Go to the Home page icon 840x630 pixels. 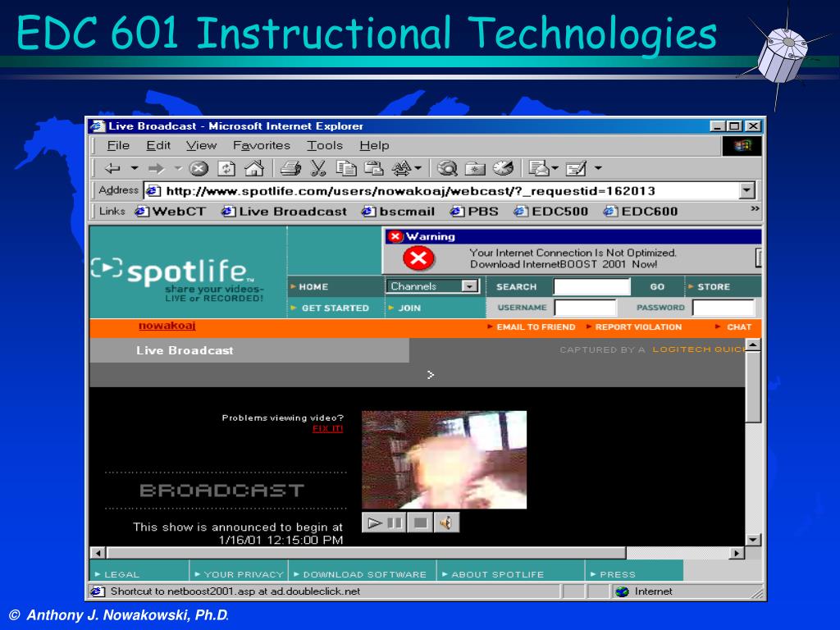click(254, 169)
